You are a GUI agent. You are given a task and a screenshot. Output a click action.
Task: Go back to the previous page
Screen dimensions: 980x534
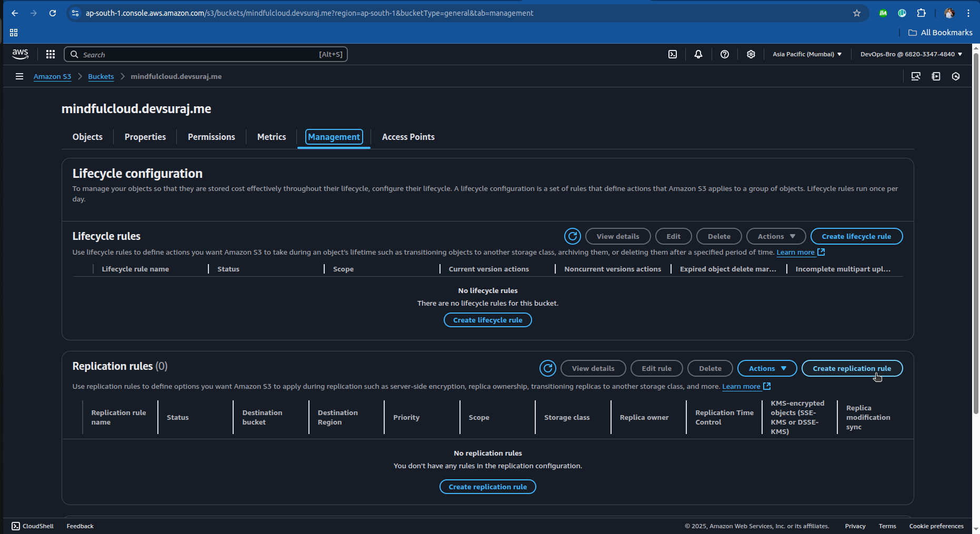click(15, 13)
